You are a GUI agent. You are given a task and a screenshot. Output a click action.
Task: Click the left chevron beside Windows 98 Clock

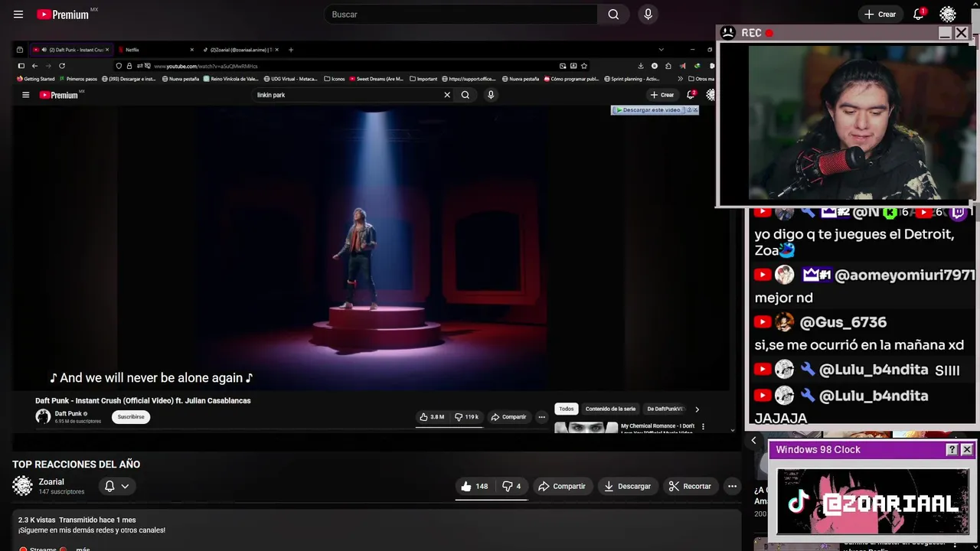pos(753,440)
